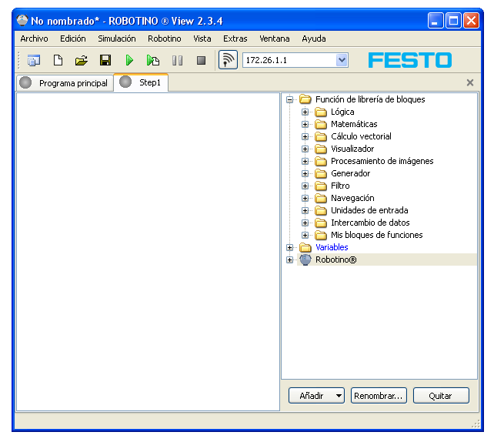Close the current tab with gray X
Screen dimensions: 504x442
click(x=470, y=82)
